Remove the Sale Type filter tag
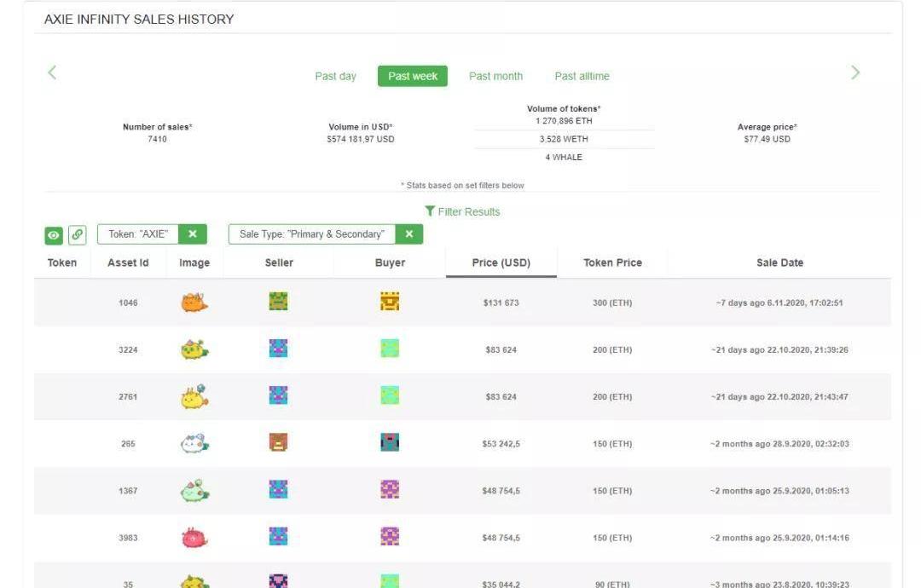Image resolution: width=921 pixels, height=588 pixels. click(408, 234)
